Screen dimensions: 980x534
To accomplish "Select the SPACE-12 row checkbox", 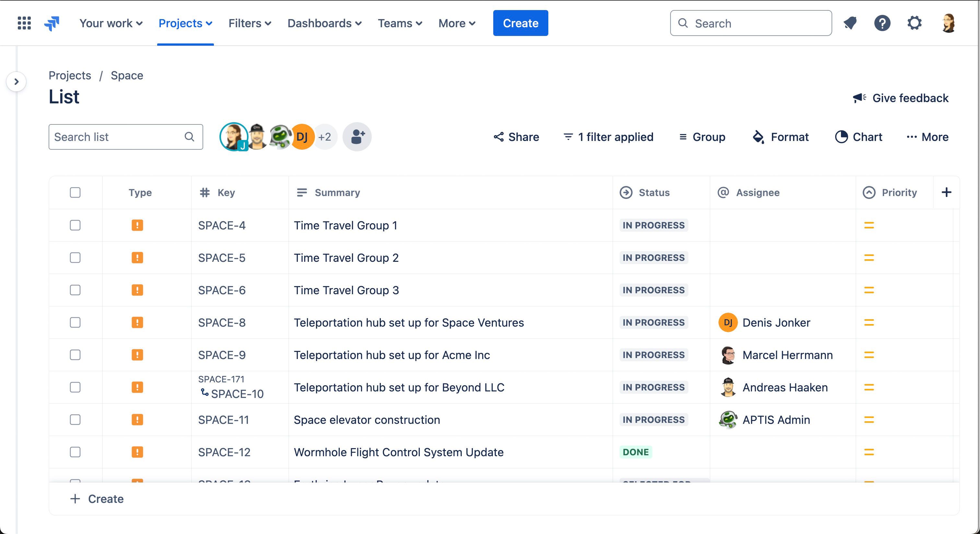I will (x=75, y=452).
